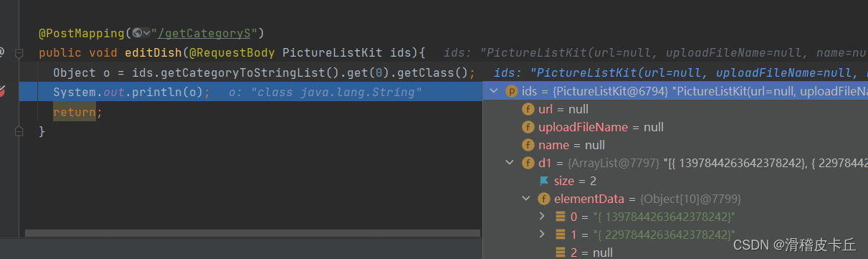Click the @PostMapping annotation
Image resolution: width=868 pixels, height=259 pixels.
(x=82, y=33)
